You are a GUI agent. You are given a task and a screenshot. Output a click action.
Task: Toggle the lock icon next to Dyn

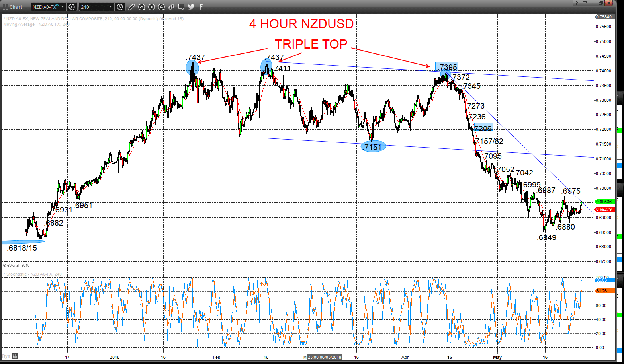pyautogui.click(x=15, y=356)
